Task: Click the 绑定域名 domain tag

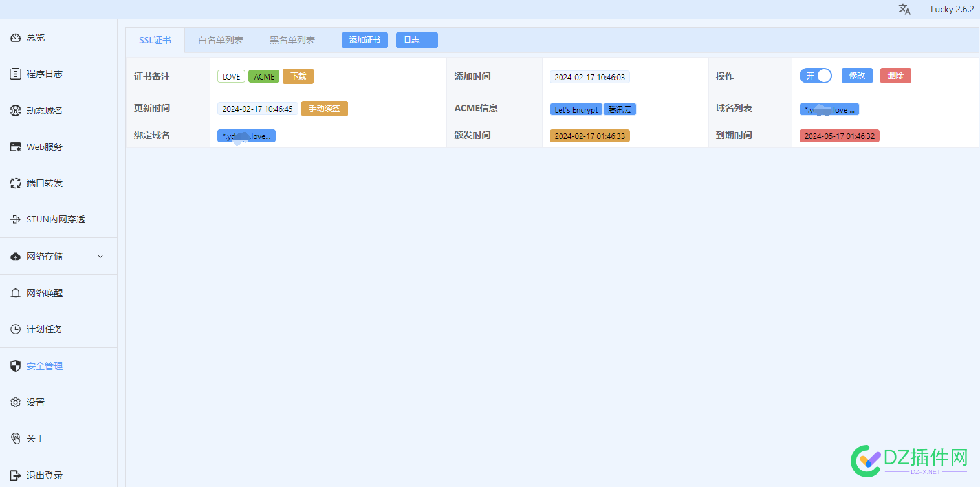Action: [x=246, y=136]
